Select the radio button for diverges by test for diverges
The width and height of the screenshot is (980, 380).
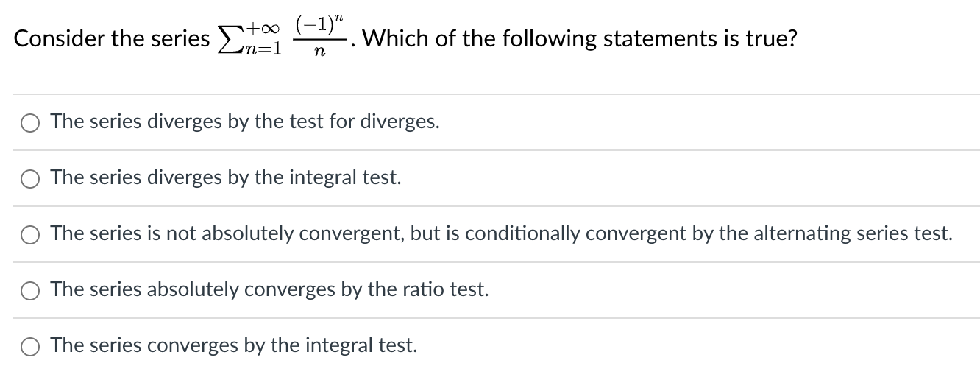tap(30, 123)
